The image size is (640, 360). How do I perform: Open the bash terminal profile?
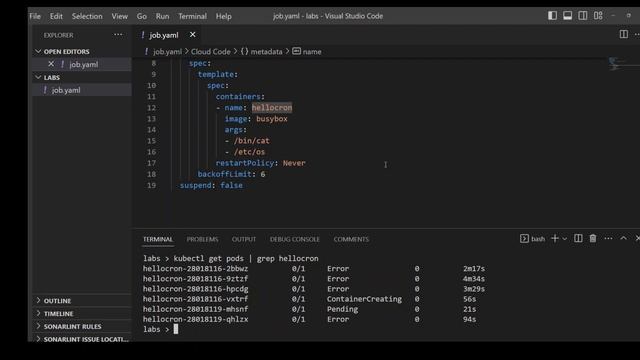[533, 239]
